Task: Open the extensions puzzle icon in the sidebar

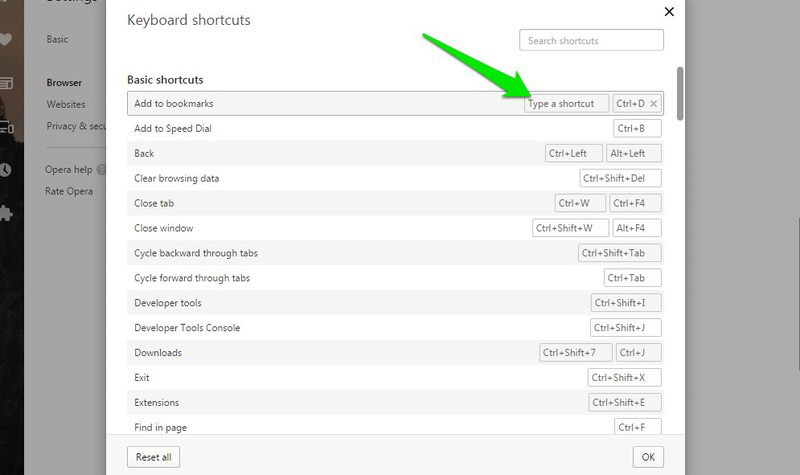Action: click(x=6, y=213)
